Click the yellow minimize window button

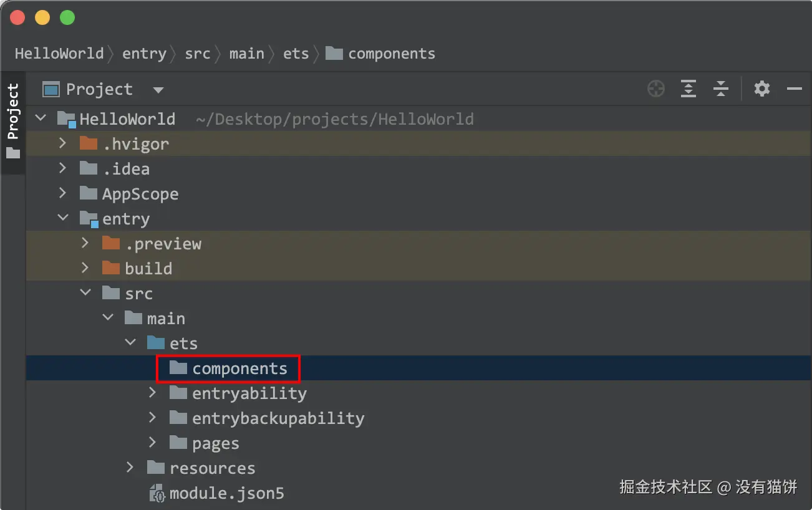coord(42,17)
